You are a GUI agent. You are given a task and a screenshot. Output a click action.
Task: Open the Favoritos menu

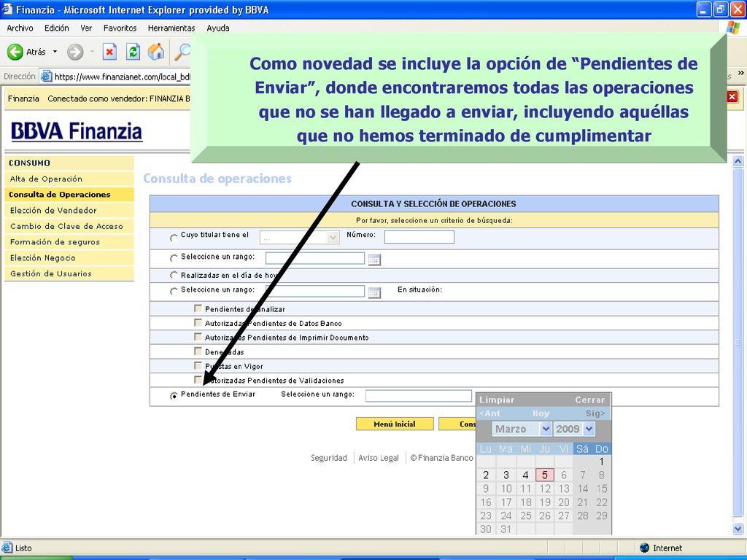coord(120,28)
